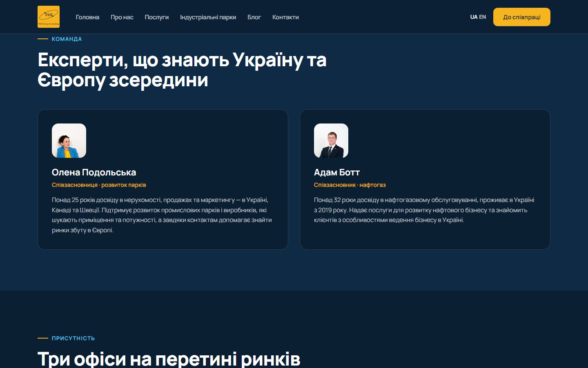Click the До співпраці button
Viewport: 588px width, 368px height.
coord(522,17)
